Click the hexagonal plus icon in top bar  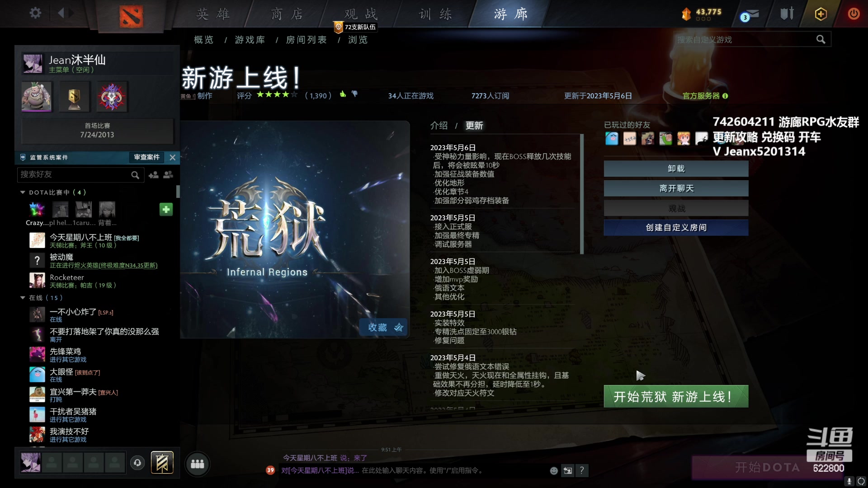[x=821, y=14]
